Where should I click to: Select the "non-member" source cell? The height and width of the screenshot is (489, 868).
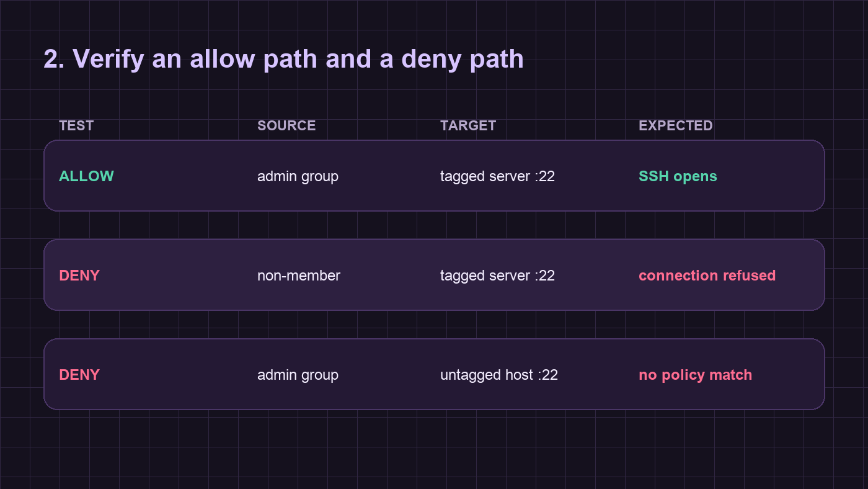click(299, 276)
